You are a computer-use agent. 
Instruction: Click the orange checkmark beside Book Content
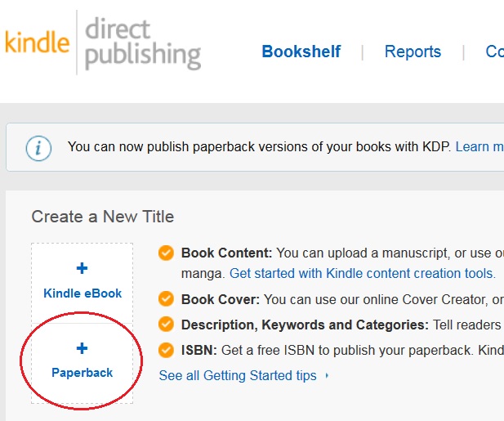point(166,253)
